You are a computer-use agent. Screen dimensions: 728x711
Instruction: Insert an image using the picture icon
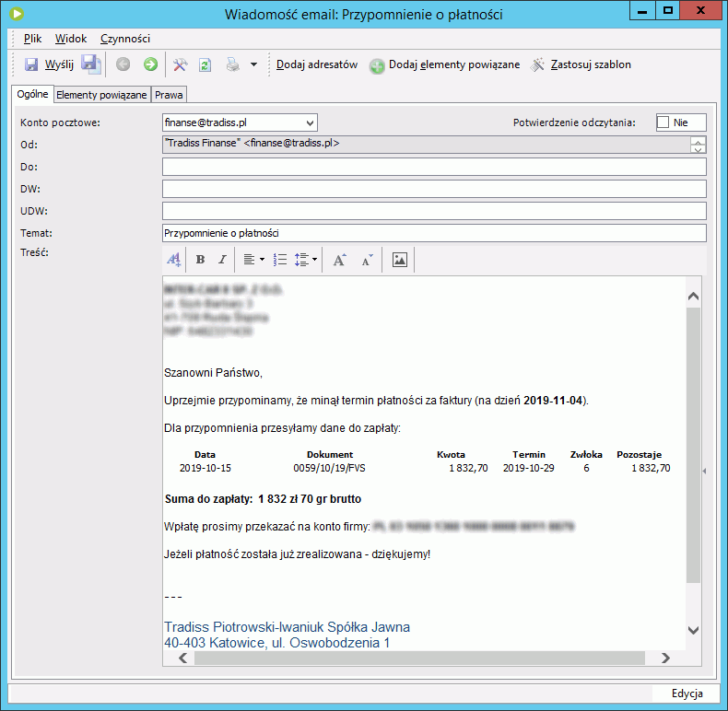[399, 260]
